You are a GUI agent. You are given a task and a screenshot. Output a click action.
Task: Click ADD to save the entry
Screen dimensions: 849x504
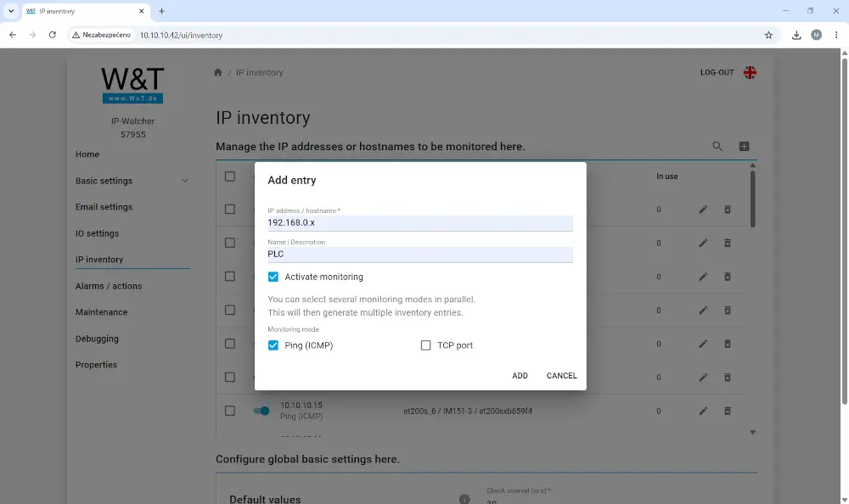click(x=520, y=376)
